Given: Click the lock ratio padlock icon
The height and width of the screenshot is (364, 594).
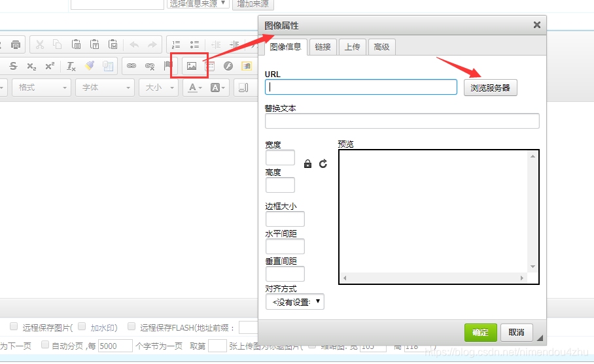Looking at the screenshot, I should click(x=307, y=163).
